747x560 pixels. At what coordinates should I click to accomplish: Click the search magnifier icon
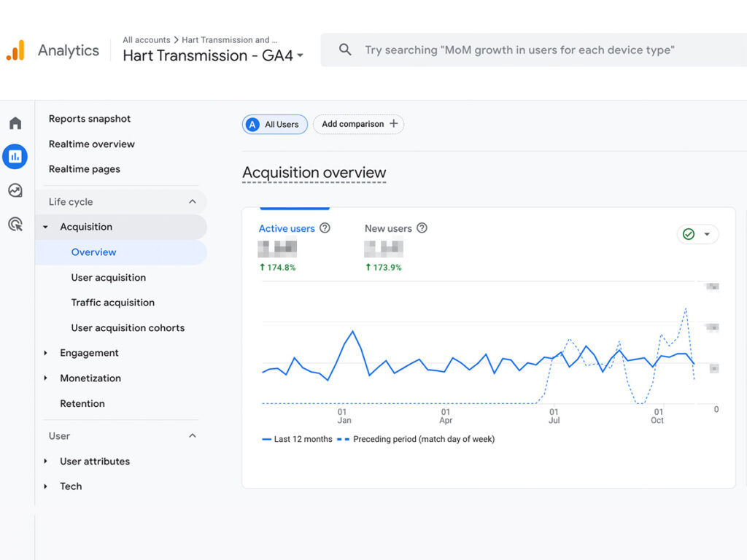coord(344,50)
